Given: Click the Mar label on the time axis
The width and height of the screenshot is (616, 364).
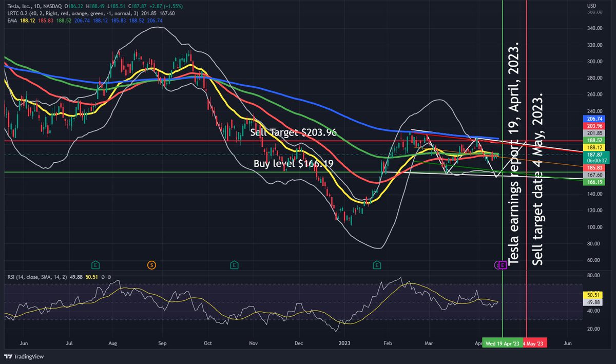Looking at the screenshot, I should click(429, 343).
